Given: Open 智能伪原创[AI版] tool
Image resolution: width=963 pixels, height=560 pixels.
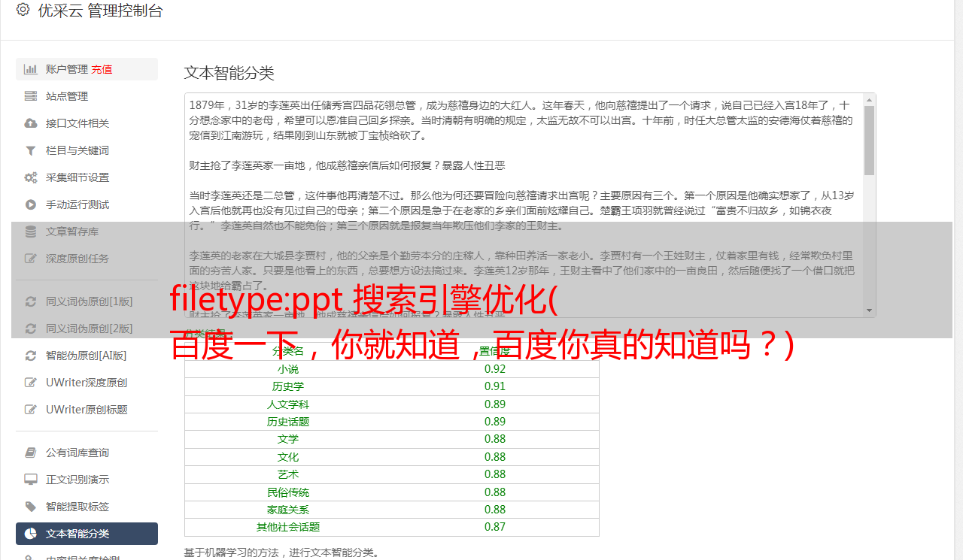Looking at the screenshot, I should tap(87, 356).
